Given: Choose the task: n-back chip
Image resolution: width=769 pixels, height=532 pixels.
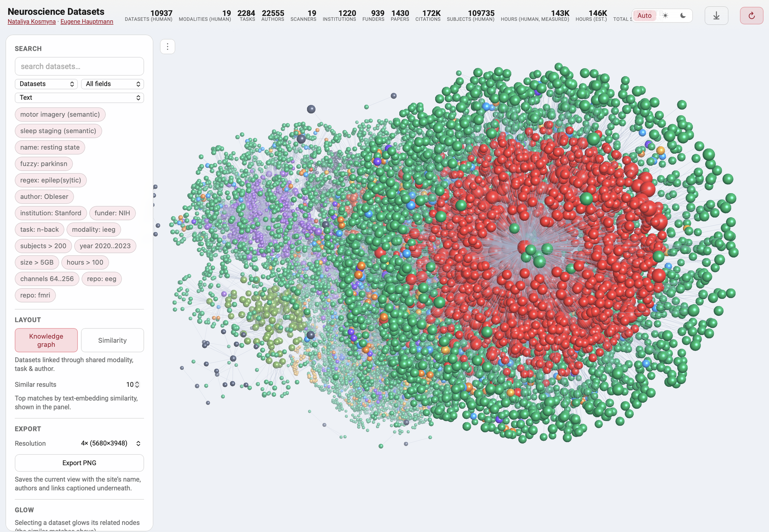Looking at the screenshot, I should click(x=40, y=230).
